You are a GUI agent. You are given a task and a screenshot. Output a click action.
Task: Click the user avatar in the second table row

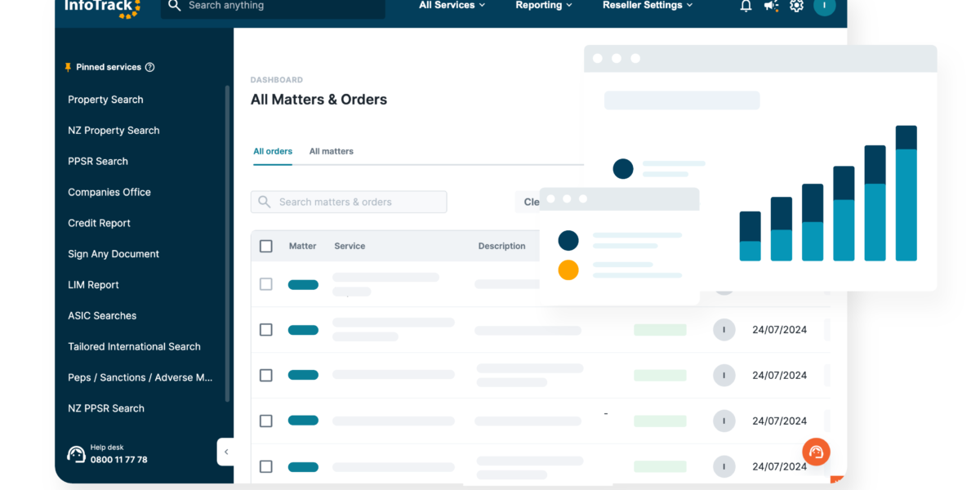724,330
